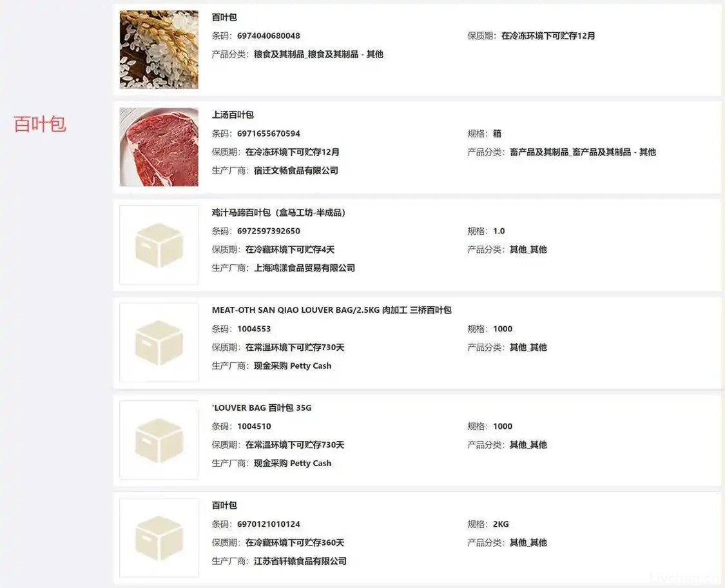Click the placeholder box icon for 鸡汁马蹄百叶包

(x=159, y=245)
